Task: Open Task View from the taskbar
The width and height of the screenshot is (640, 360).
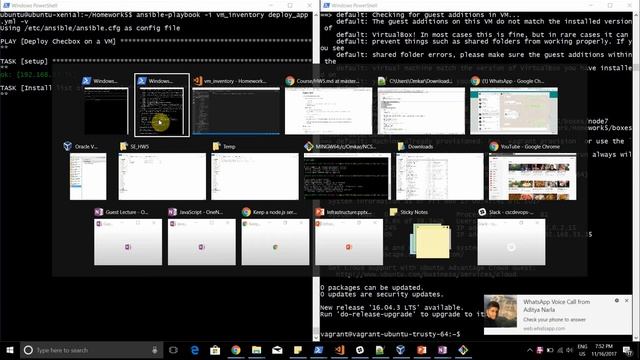Action: pos(173,350)
